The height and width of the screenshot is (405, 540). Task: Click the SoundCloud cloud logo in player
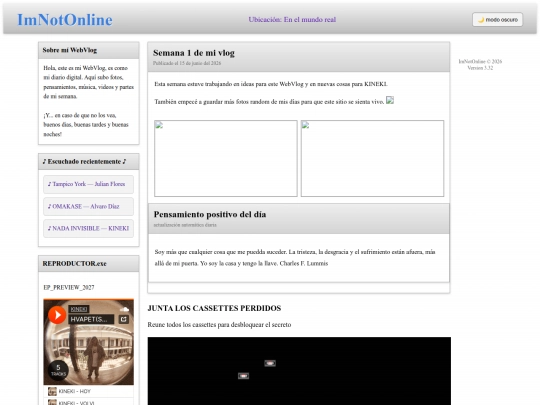tap(124, 309)
